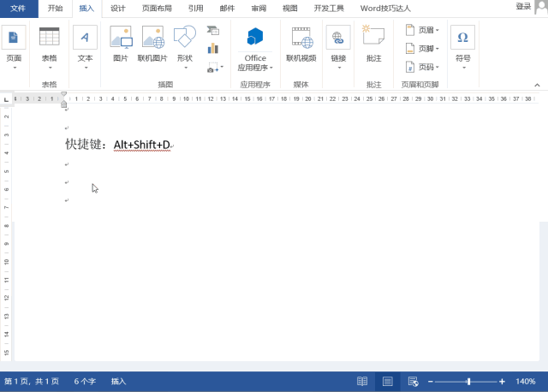Open the 表格 (Table) insert icon

50,37
